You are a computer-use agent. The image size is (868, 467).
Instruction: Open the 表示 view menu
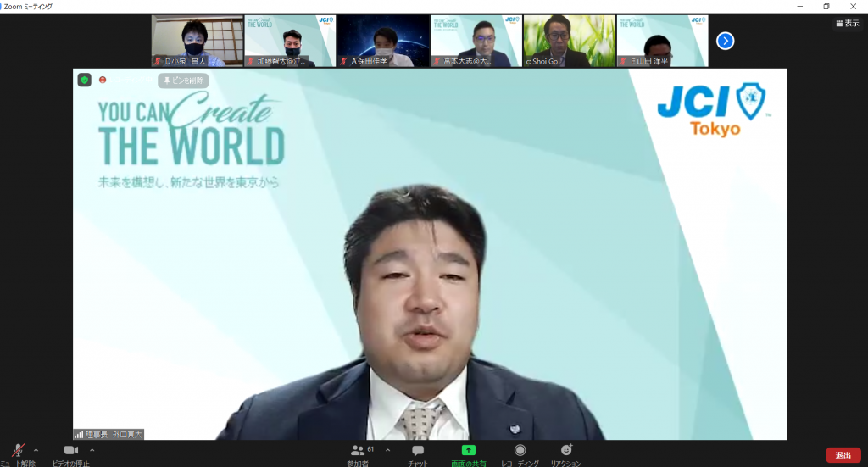847,24
